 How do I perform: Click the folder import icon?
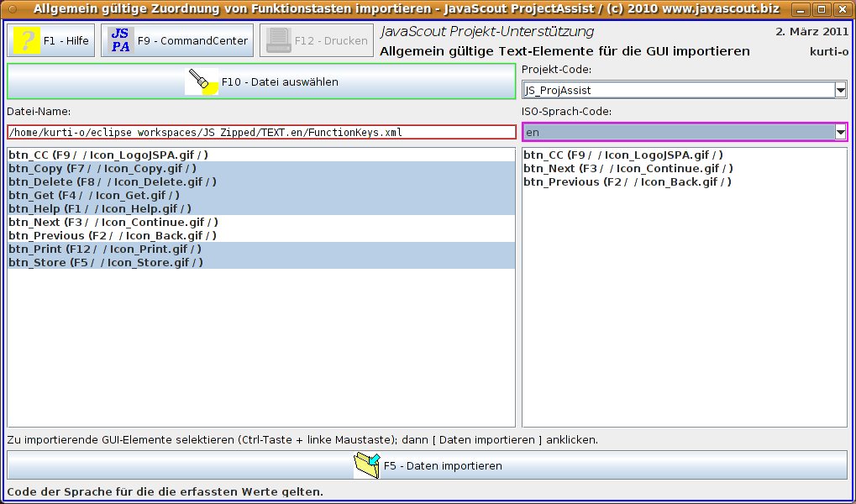(x=367, y=465)
